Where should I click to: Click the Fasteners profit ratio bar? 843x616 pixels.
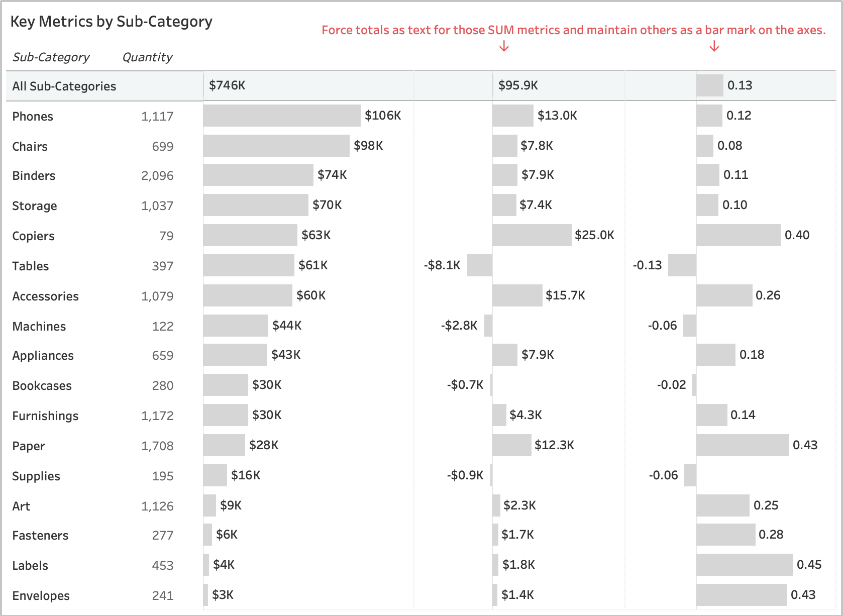point(725,535)
